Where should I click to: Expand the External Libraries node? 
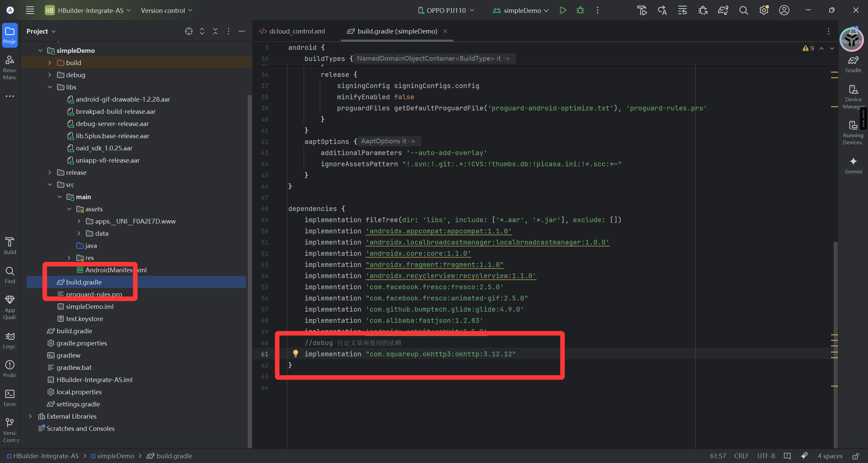(31, 416)
